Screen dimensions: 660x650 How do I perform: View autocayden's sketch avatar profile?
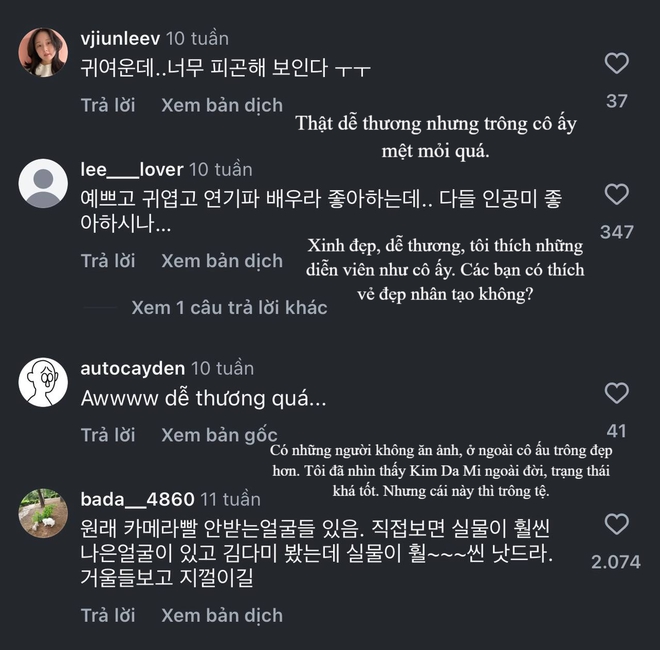point(44,382)
